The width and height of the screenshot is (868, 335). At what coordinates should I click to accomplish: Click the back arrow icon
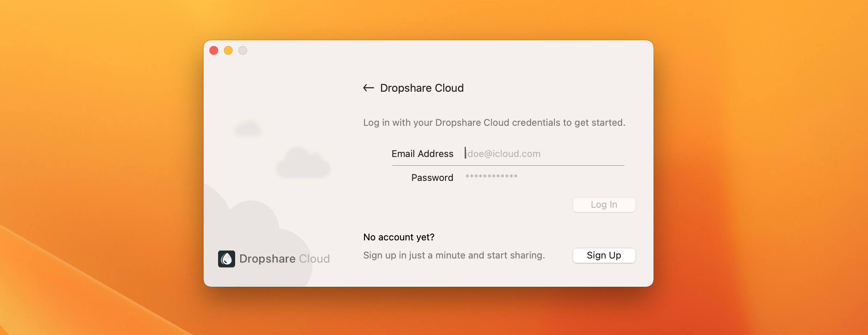tap(368, 88)
